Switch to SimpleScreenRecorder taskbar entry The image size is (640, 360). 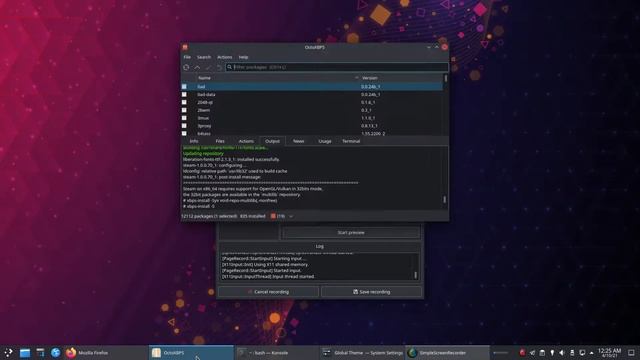pos(448,353)
